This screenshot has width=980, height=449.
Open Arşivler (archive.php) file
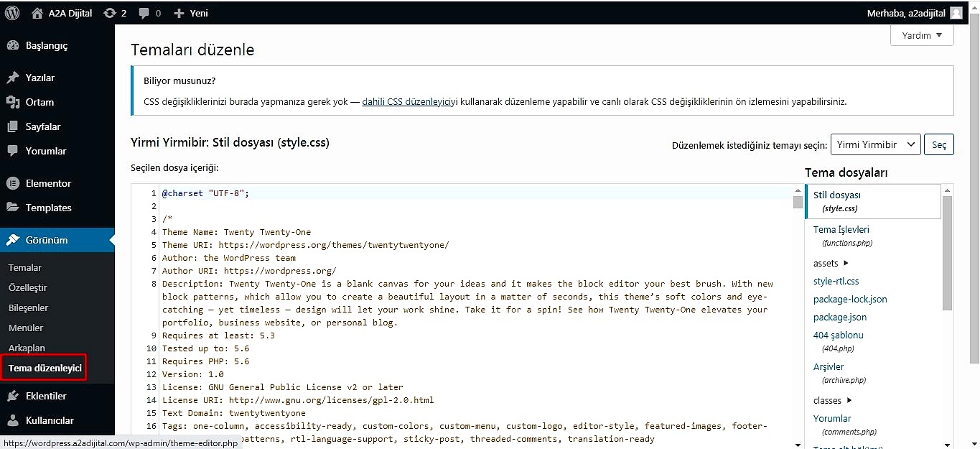coord(840,373)
